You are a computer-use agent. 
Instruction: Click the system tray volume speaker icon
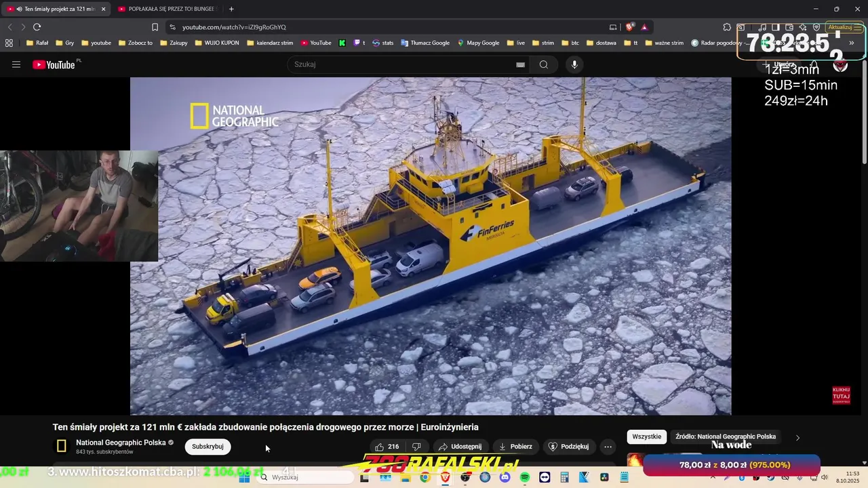point(824,477)
